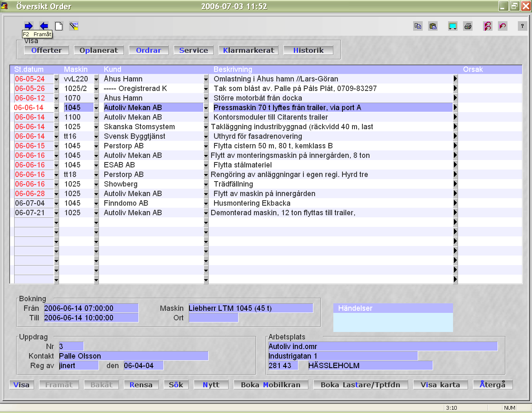Click the HÄSSLEHOLM city field
This screenshot has width=532, height=413.
(x=370, y=366)
